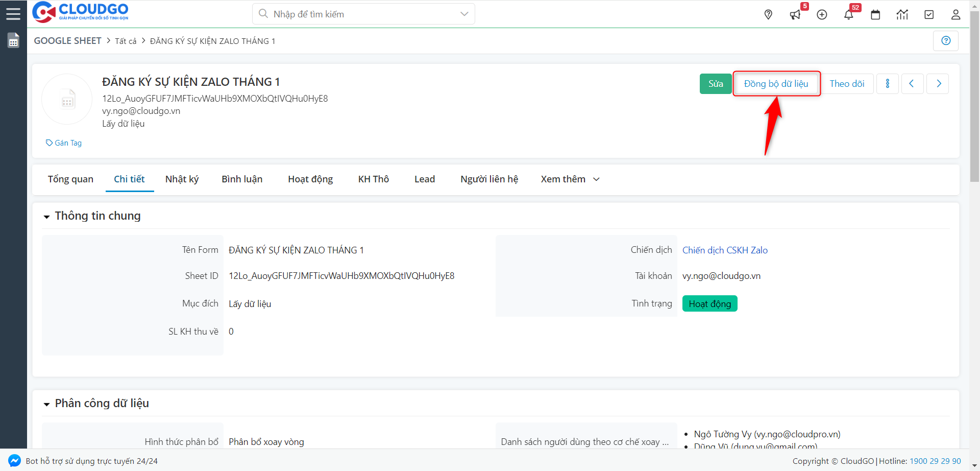Open the three-dot more actions menu
This screenshot has height=471, width=980.
coord(887,83)
